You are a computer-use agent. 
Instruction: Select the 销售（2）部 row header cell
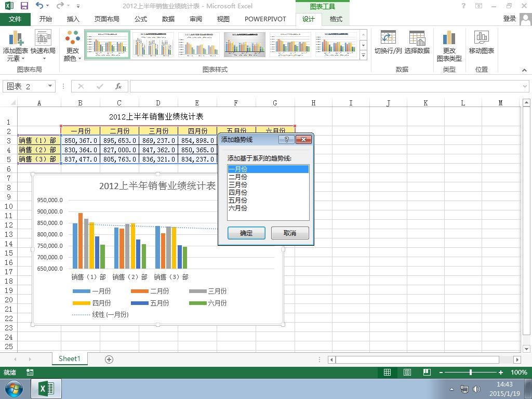39,150
